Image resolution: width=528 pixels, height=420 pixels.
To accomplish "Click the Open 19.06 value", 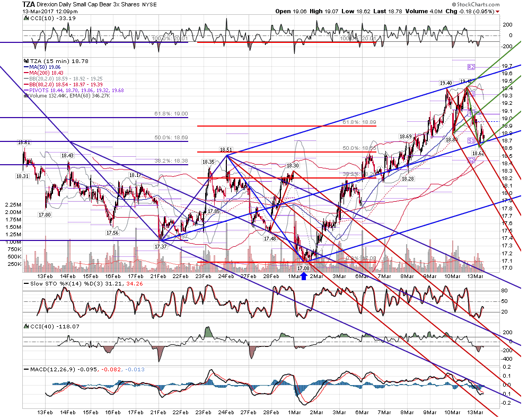I will 291,12.
